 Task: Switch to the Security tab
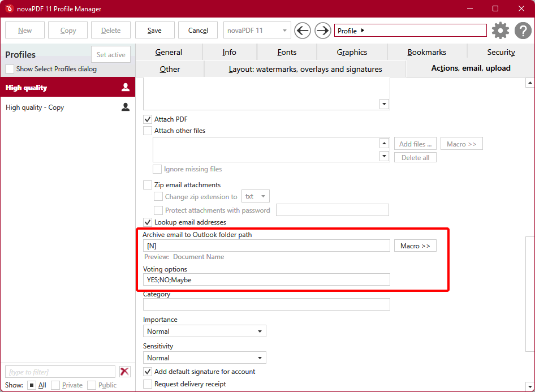(501, 52)
